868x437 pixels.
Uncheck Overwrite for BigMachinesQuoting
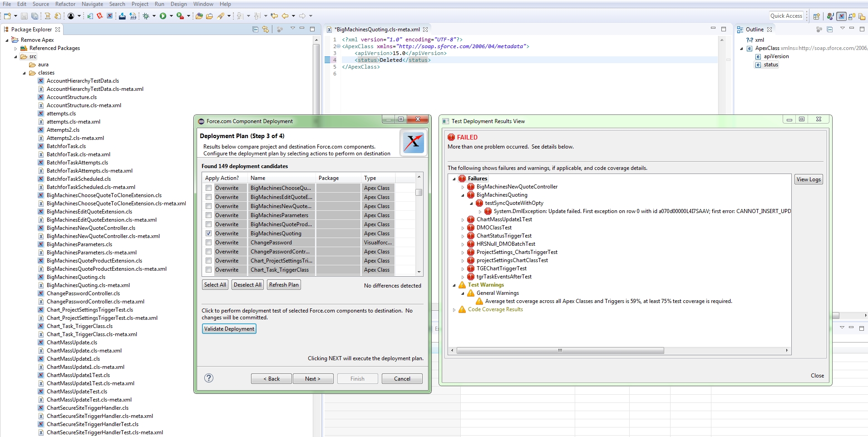(x=209, y=233)
